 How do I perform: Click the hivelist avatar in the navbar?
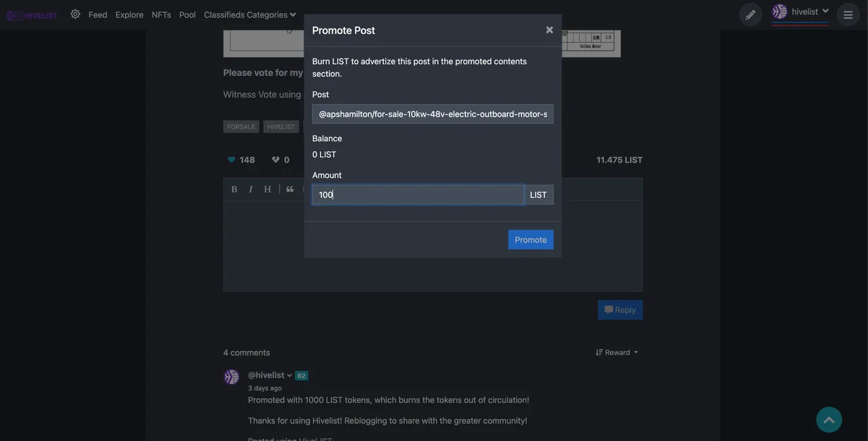tap(780, 12)
